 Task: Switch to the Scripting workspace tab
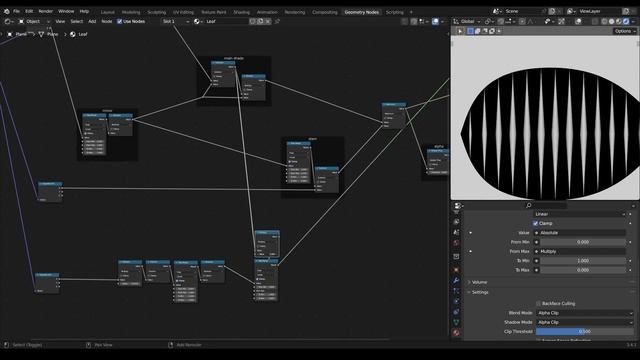pos(395,12)
